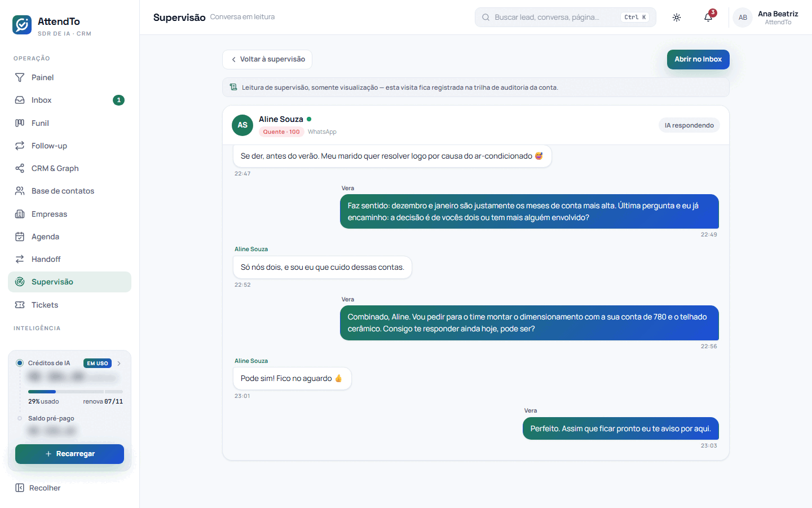The image size is (812, 508).
Task: Select the Saldo pré-pago radio option
Action: [20, 418]
